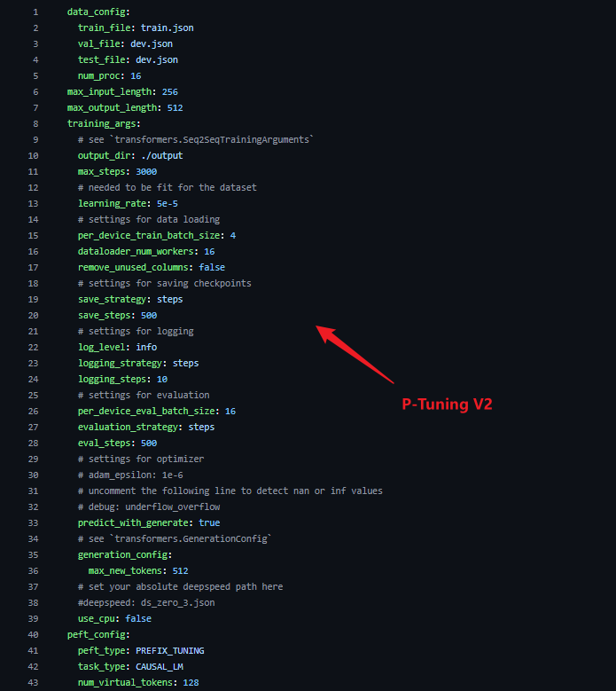Click the PREFIX_TUNING peft type value
616x691 pixels.
(169, 650)
